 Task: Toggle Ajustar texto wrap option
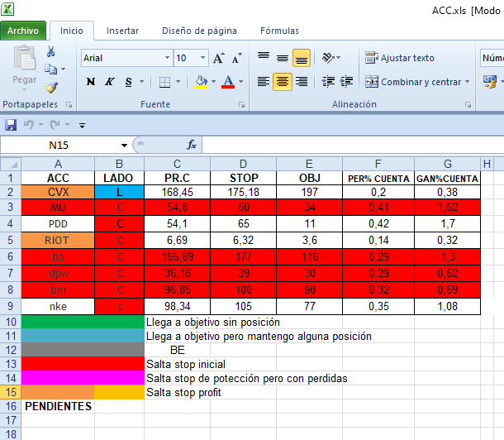click(400, 58)
